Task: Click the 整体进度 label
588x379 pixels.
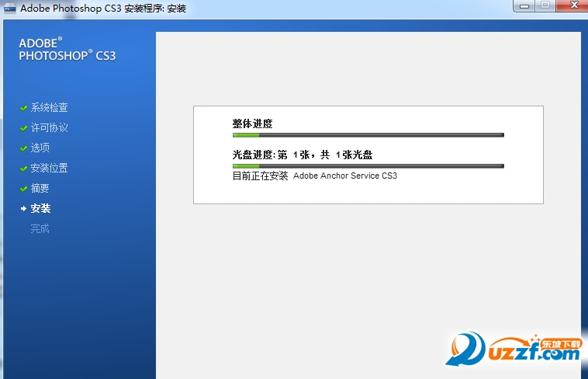Action: (x=252, y=123)
